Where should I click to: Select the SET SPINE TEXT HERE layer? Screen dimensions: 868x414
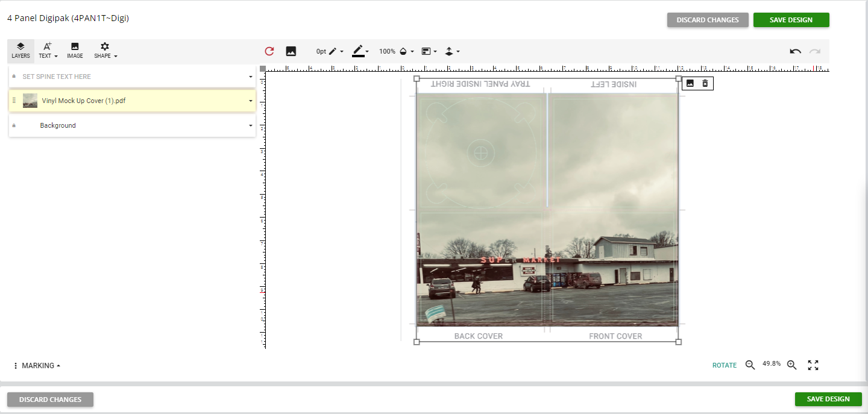132,77
